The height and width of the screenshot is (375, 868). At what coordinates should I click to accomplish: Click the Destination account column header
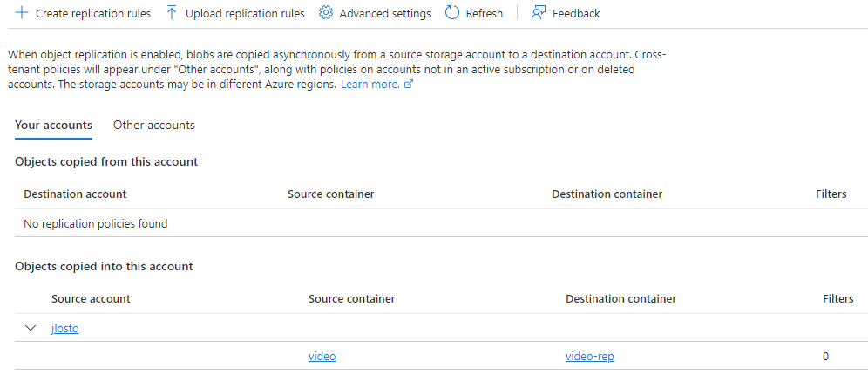click(x=75, y=194)
